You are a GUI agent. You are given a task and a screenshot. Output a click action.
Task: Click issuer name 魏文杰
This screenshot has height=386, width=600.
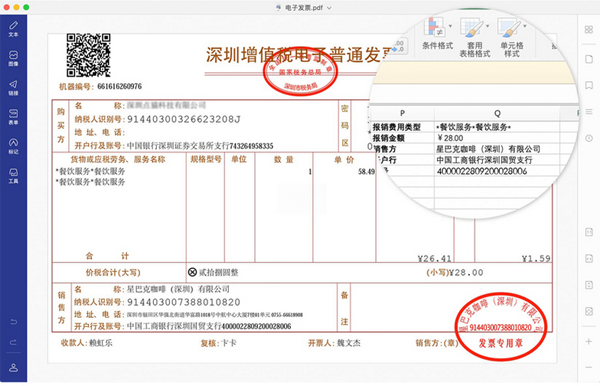coord(349,343)
